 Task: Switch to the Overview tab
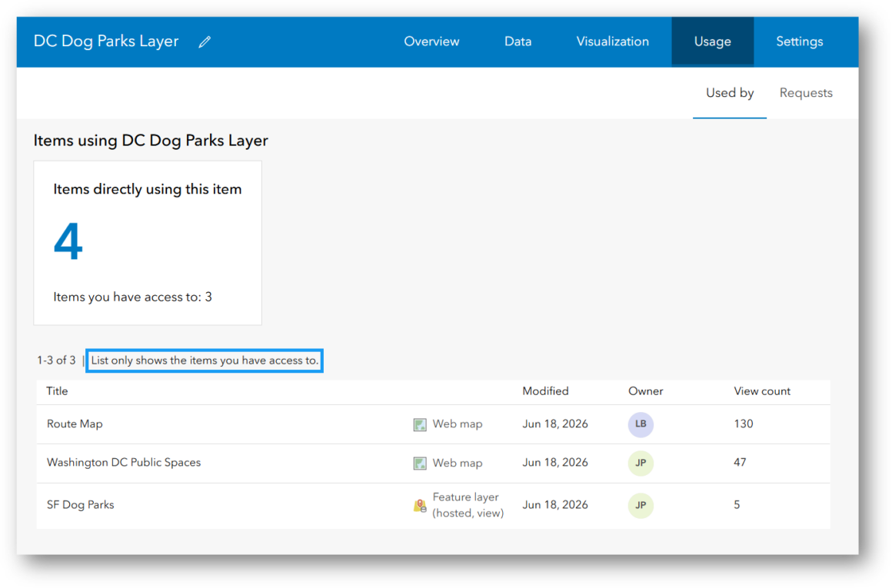tap(431, 42)
